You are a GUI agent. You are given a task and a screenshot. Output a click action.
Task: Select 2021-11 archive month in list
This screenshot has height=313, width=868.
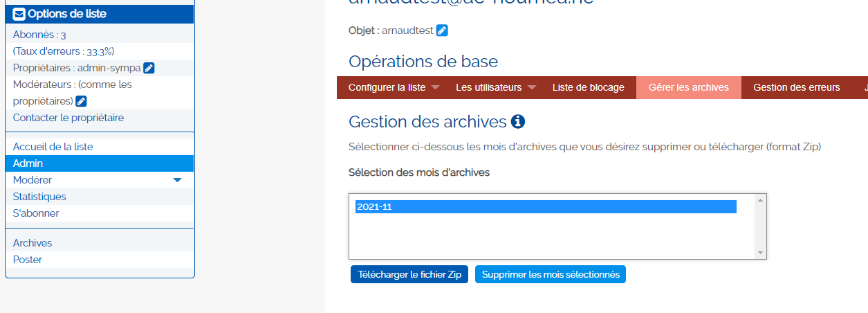point(545,206)
